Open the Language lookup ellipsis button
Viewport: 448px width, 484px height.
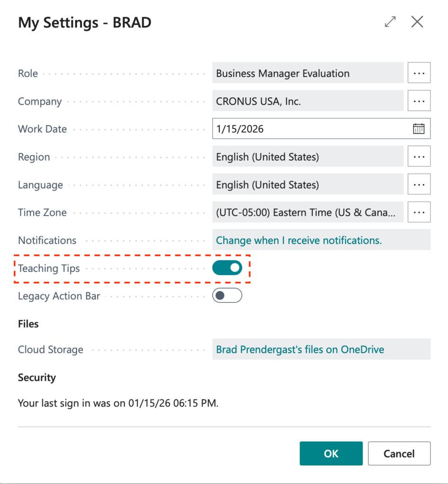click(419, 184)
